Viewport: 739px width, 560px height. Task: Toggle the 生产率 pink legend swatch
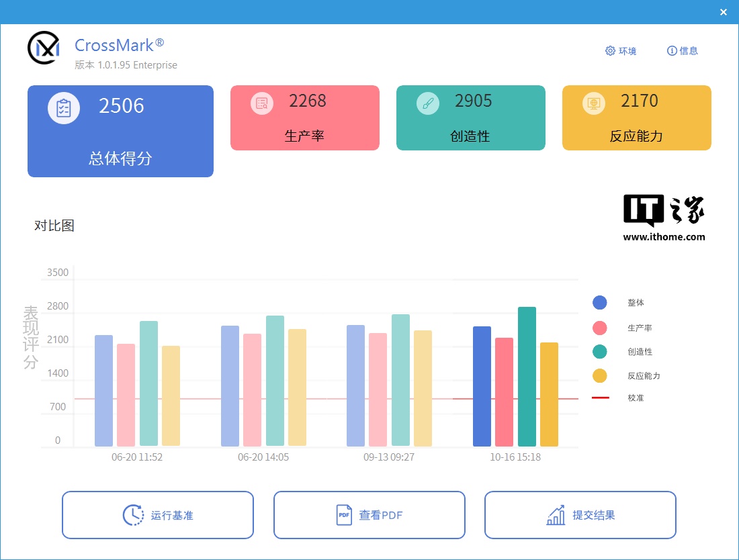pos(600,328)
